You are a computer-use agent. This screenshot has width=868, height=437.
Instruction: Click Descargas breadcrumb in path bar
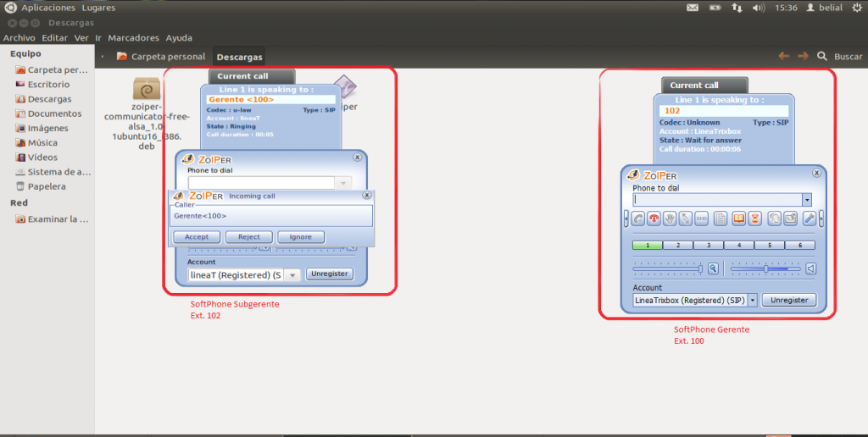(x=239, y=57)
